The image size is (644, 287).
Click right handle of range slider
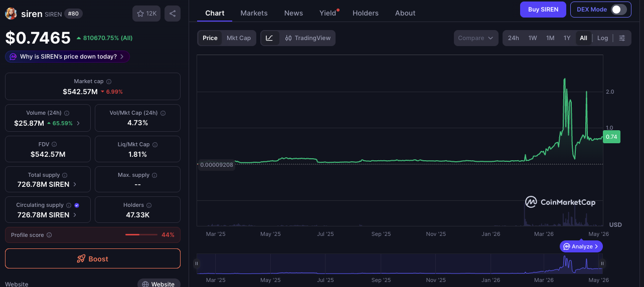point(602,263)
